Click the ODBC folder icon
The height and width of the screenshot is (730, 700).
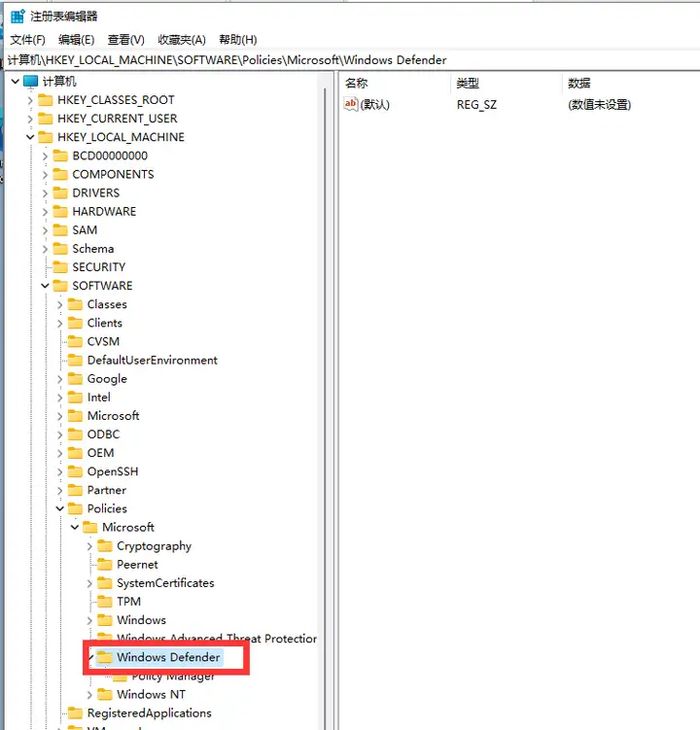pyautogui.click(x=75, y=435)
